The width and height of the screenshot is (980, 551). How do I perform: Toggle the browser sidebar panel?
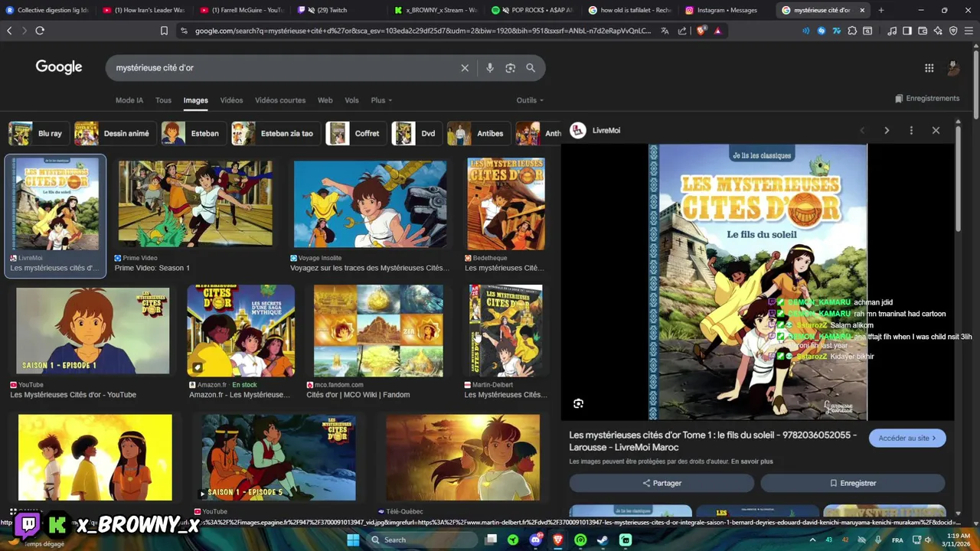[907, 31]
